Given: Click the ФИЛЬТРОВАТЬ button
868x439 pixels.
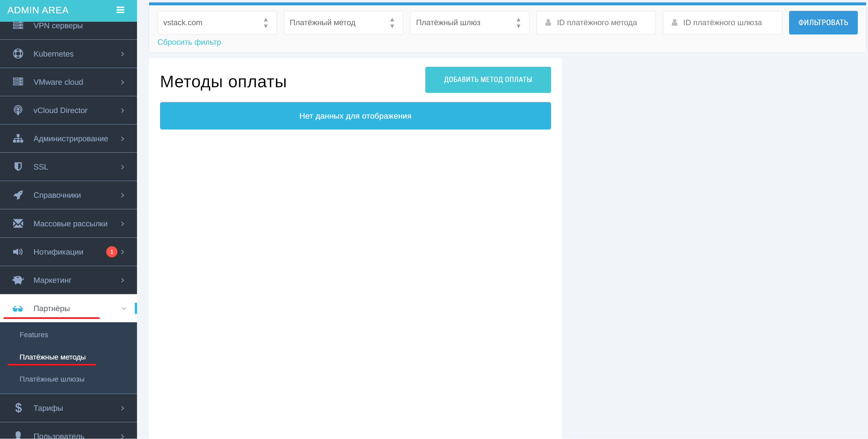Looking at the screenshot, I should [823, 23].
